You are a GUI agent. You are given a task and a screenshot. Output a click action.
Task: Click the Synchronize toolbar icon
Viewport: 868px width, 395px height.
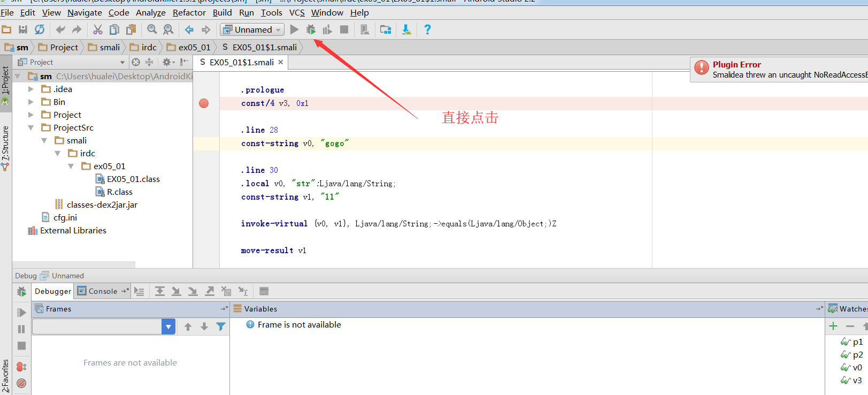pyautogui.click(x=40, y=29)
